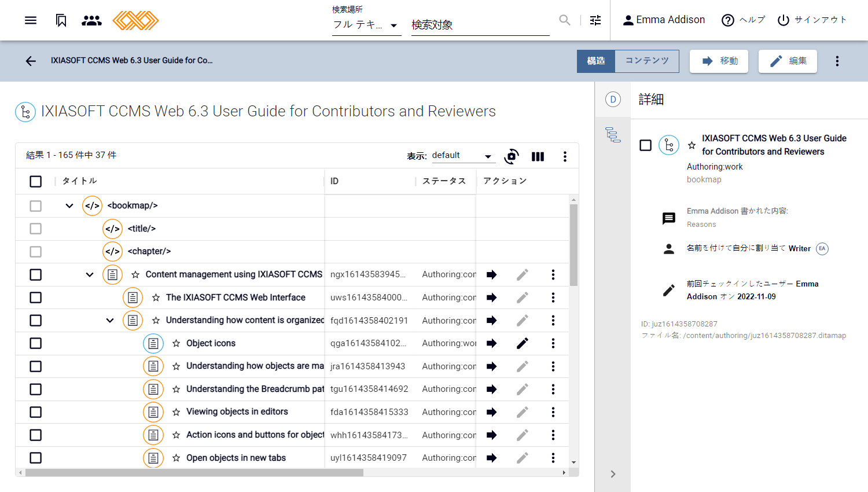Click the 編集 button
This screenshot has height=492, width=868.
788,61
